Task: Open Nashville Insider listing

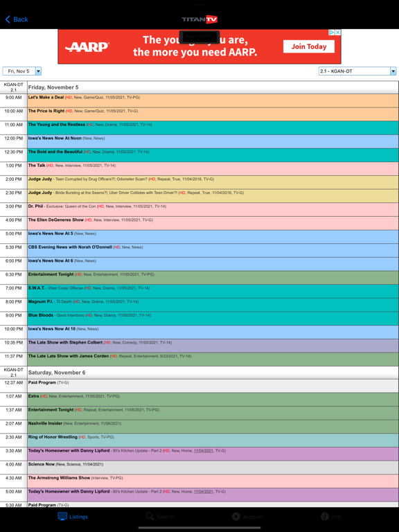Action: click(x=213, y=427)
